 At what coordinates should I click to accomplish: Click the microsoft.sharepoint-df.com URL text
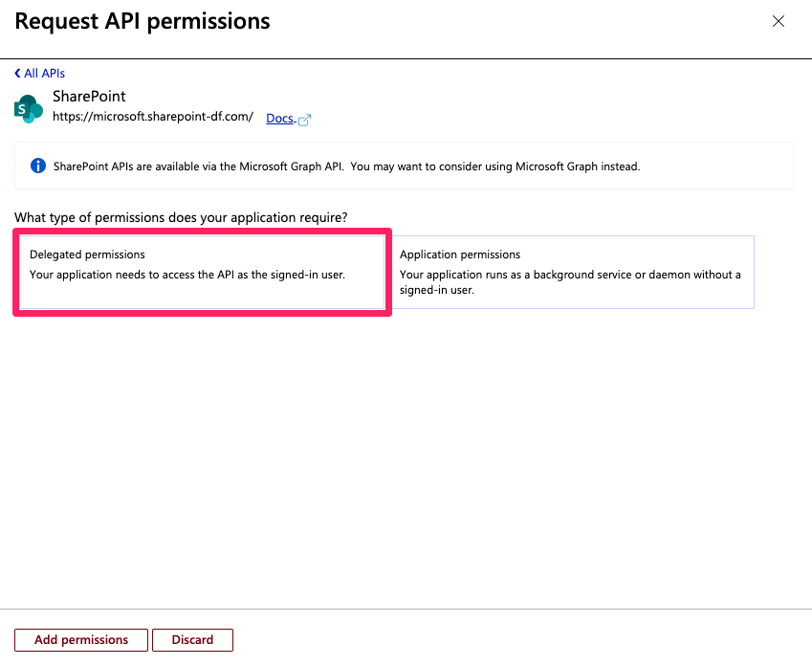(153, 117)
